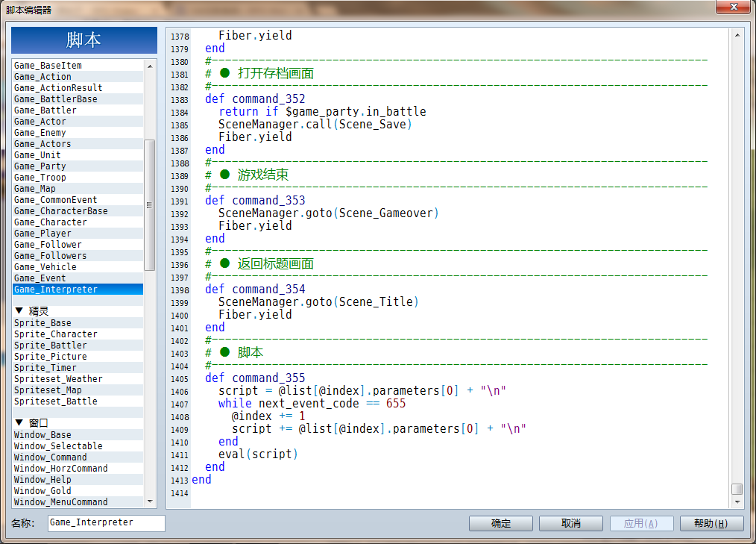This screenshot has width=756, height=544.
Task: Select Game_Vehicle script
Action: (x=78, y=267)
